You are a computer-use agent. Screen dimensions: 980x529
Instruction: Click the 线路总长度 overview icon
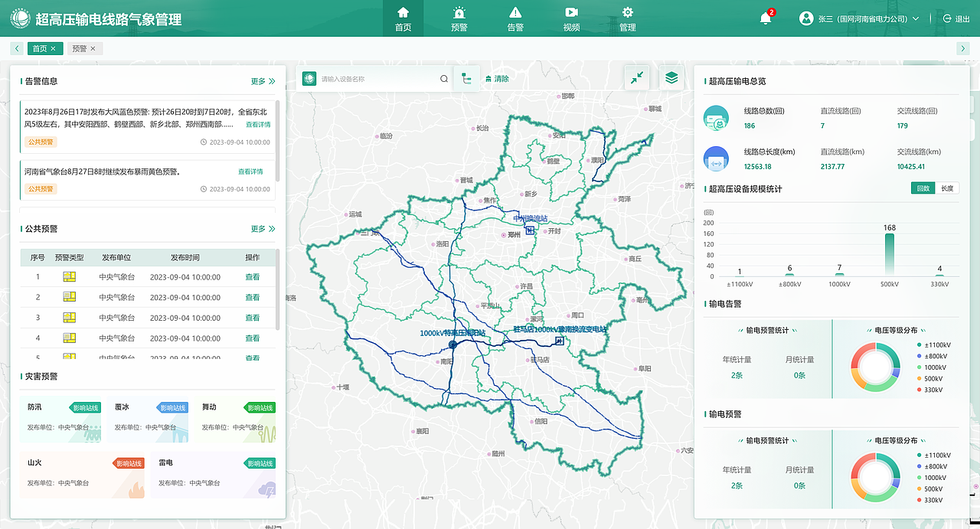pyautogui.click(x=717, y=158)
